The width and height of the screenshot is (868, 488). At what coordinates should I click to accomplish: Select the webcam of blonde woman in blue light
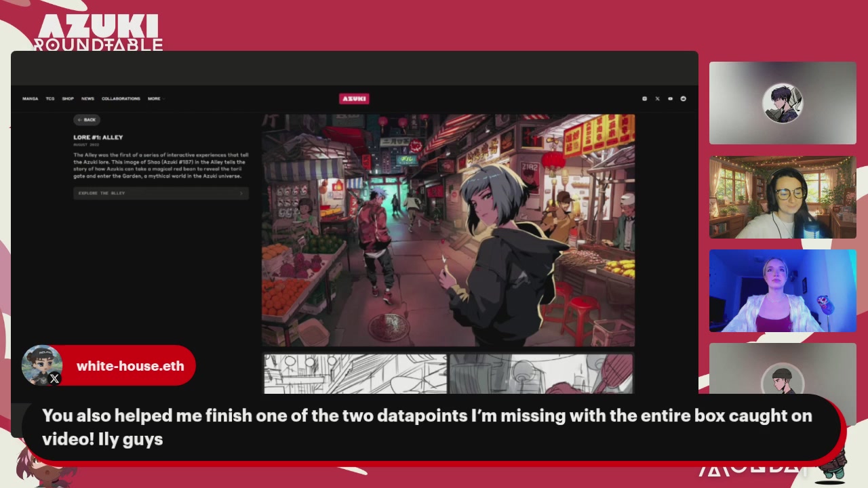click(783, 291)
